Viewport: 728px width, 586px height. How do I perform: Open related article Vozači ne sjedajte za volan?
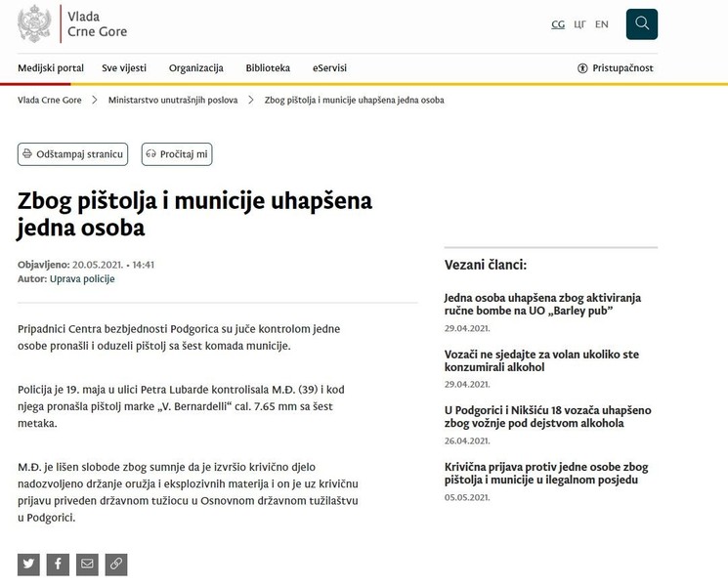541,360
